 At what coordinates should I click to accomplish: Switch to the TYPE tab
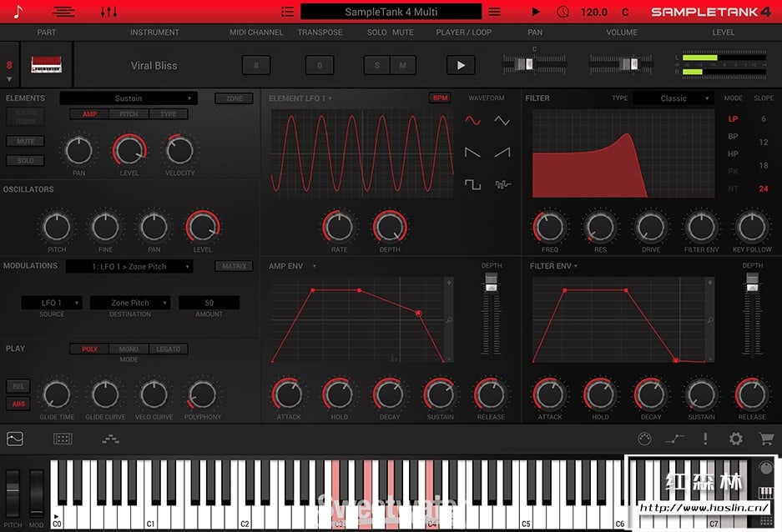pyautogui.click(x=168, y=114)
